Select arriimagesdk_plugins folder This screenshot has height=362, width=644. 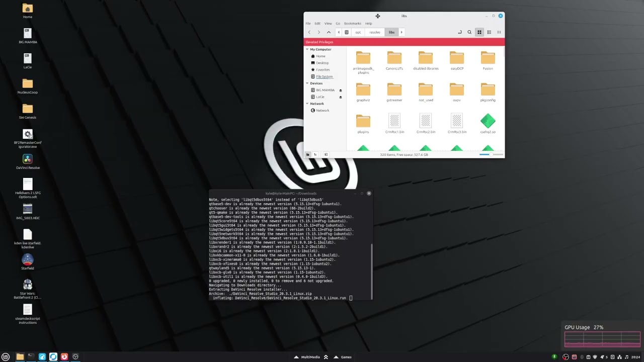click(x=363, y=63)
